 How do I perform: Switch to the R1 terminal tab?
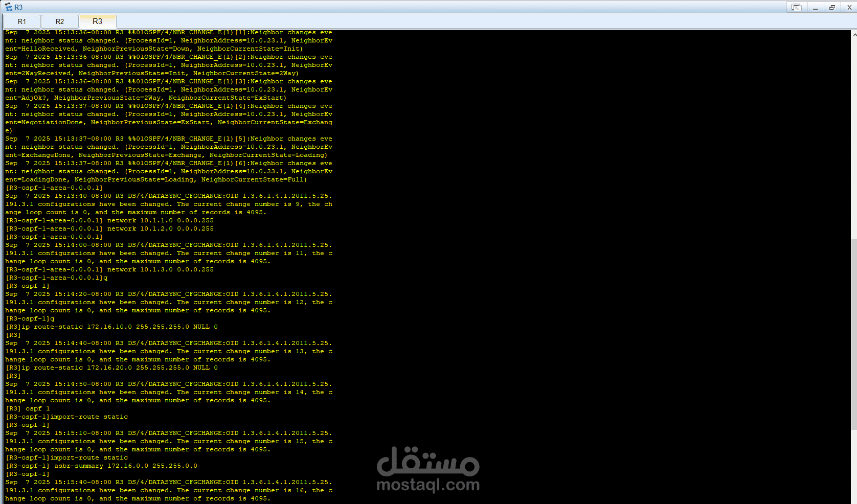click(x=22, y=21)
